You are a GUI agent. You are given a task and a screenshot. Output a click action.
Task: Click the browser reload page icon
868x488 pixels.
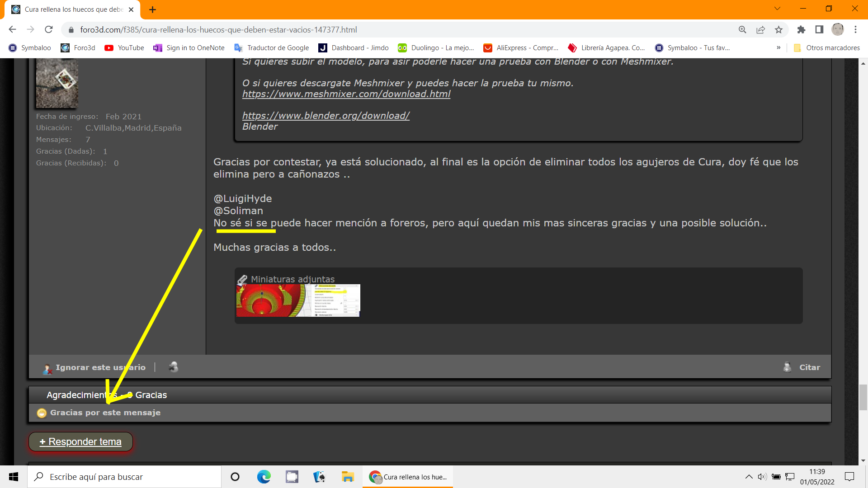[49, 30]
